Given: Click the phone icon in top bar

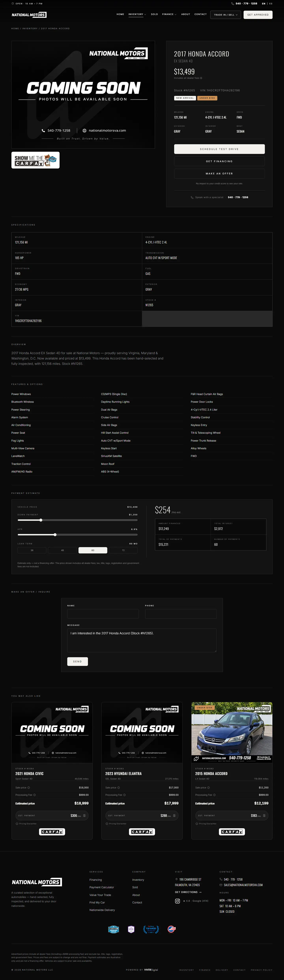Looking at the screenshot, I should [233, 3].
